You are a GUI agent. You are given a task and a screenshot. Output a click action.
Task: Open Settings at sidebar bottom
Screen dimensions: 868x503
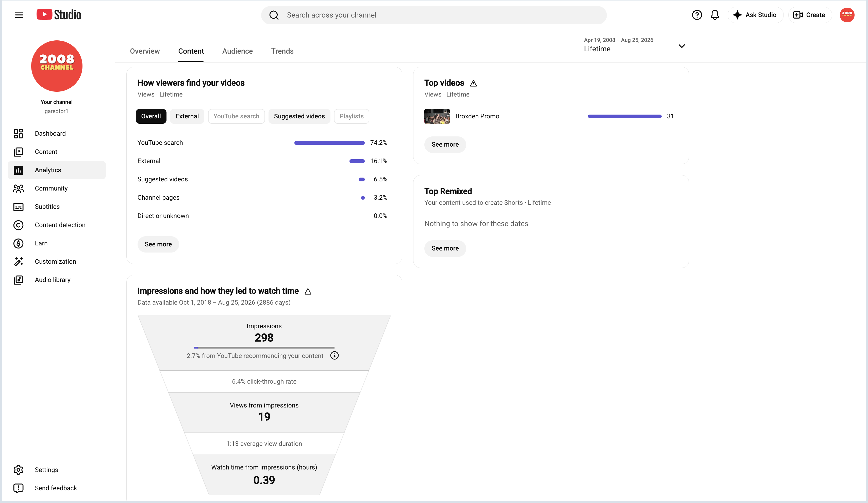pos(57,469)
